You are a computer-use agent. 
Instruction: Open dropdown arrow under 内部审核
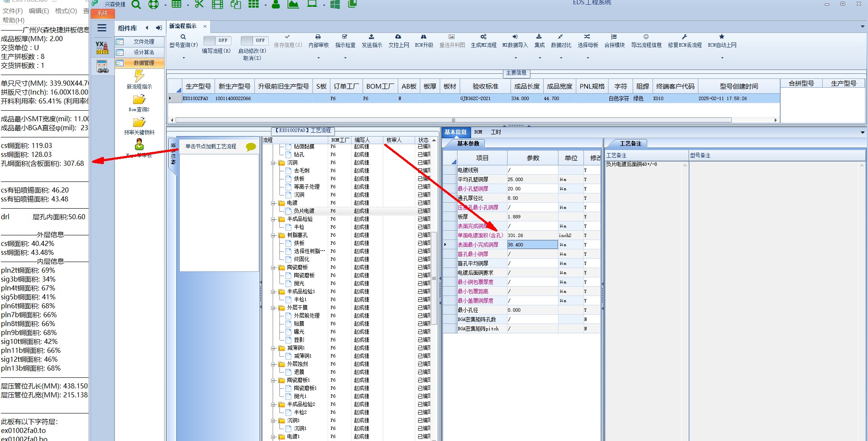coord(318,58)
